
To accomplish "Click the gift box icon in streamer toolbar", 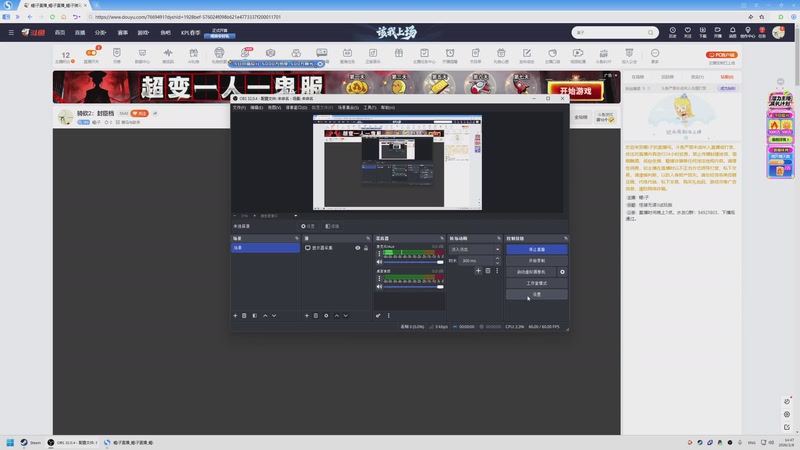I will pyautogui.click(x=398, y=53).
